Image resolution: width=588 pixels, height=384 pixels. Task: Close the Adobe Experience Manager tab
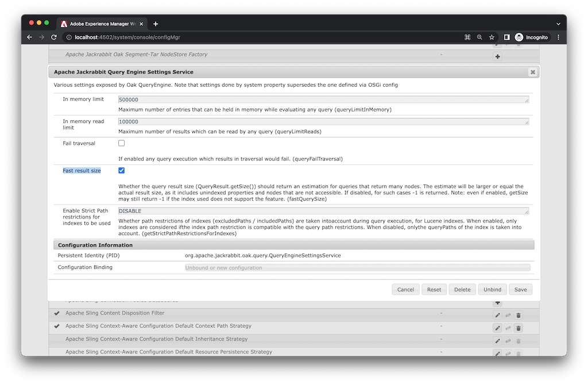(x=141, y=24)
